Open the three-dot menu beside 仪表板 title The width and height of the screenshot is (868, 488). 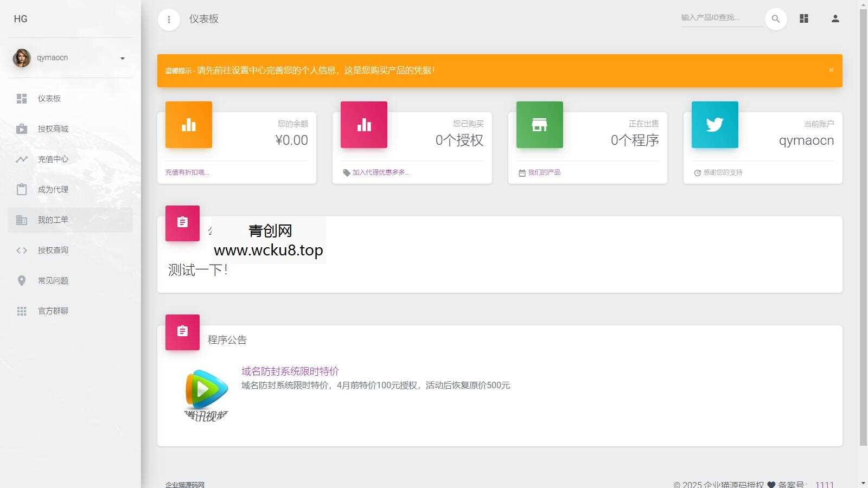pos(169,18)
